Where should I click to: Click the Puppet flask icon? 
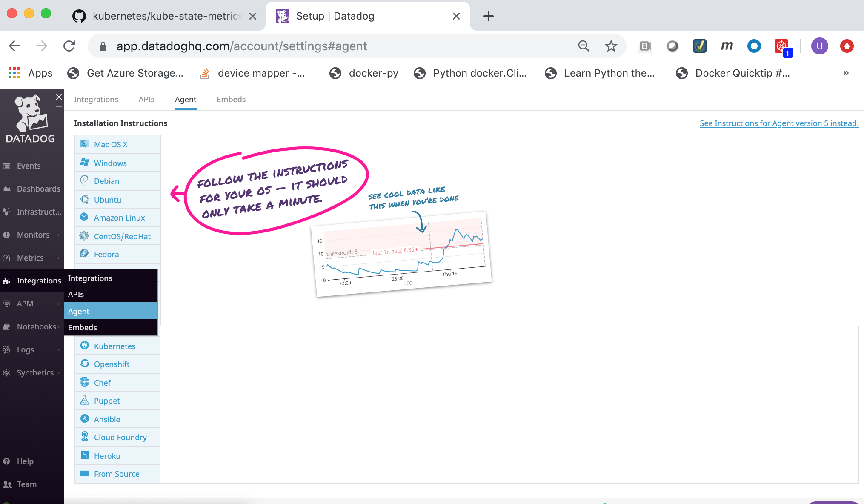[84, 400]
